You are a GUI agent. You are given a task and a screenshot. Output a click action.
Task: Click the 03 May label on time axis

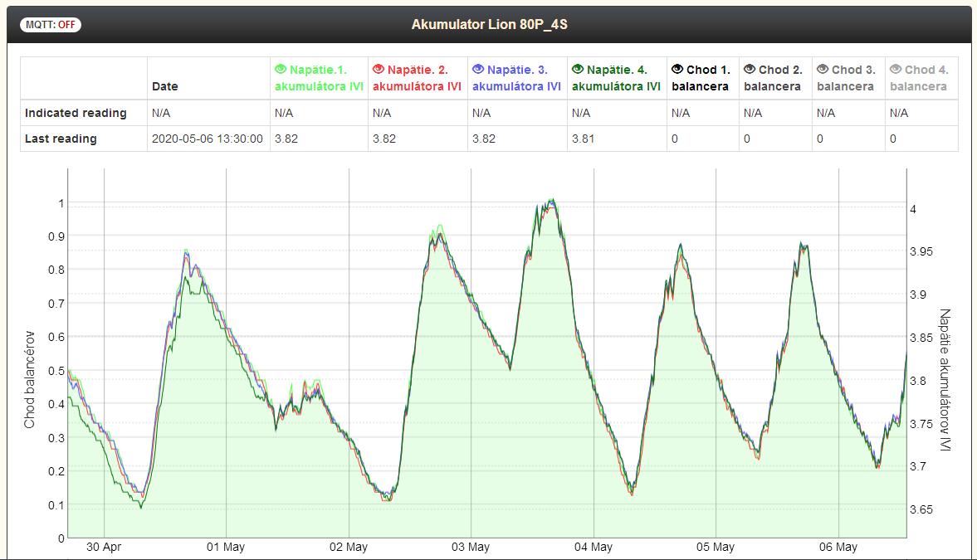471,548
